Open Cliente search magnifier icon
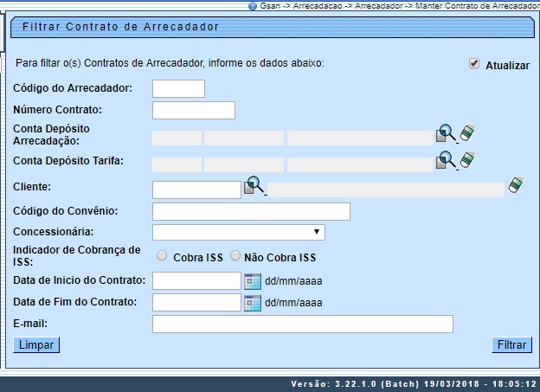Viewport: 540px width, 392px height. coord(254,185)
